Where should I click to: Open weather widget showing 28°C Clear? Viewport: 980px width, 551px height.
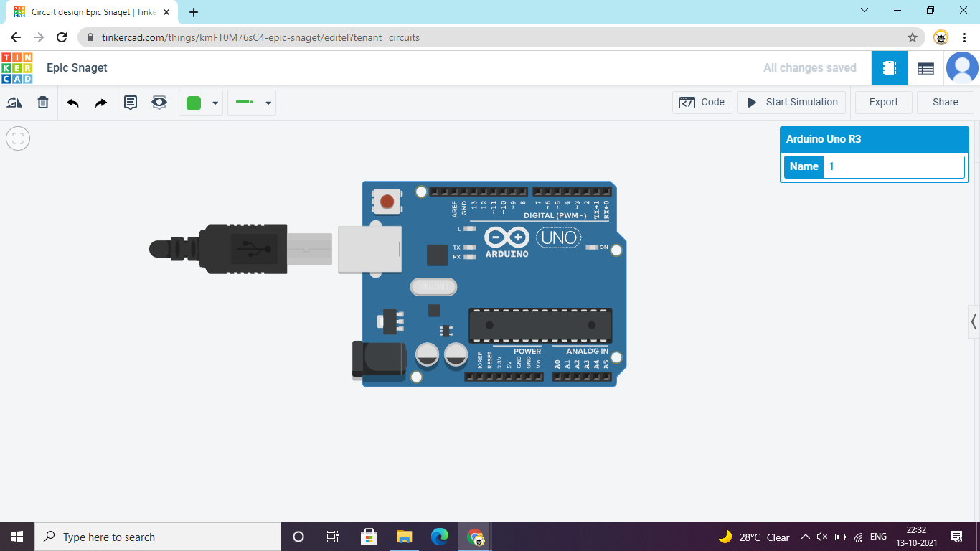[754, 537]
